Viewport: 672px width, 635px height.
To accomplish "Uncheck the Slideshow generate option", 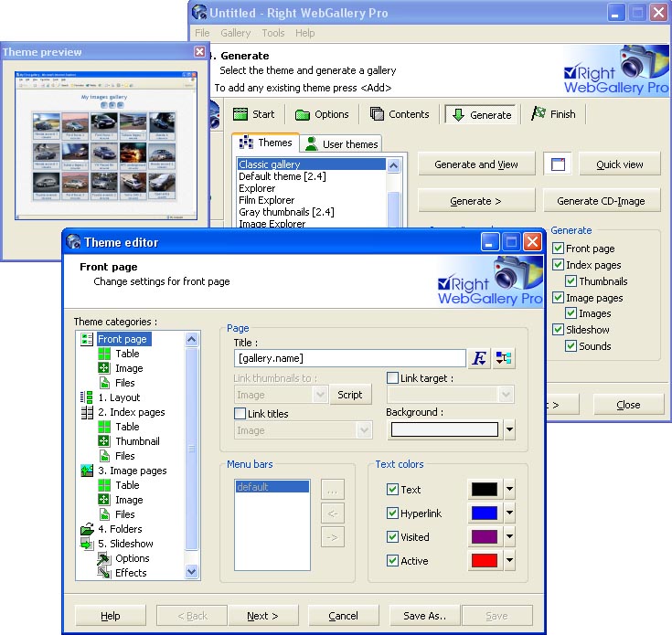I will (x=559, y=330).
